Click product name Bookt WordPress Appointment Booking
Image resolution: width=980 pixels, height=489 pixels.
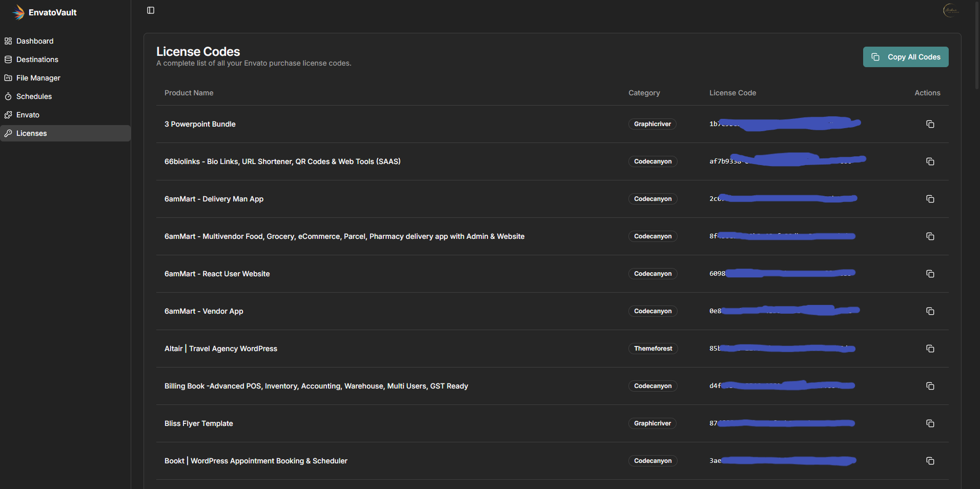point(256,461)
